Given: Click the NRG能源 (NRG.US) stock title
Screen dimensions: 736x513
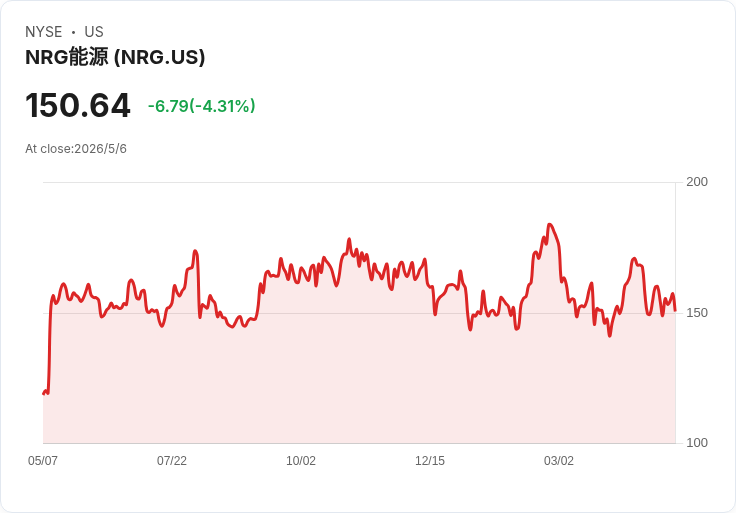Looking at the screenshot, I should pyautogui.click(x=115, y=57).
